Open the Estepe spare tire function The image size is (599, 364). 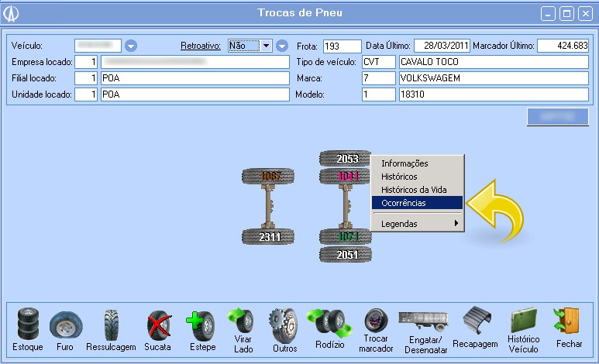tap(201, 325)
